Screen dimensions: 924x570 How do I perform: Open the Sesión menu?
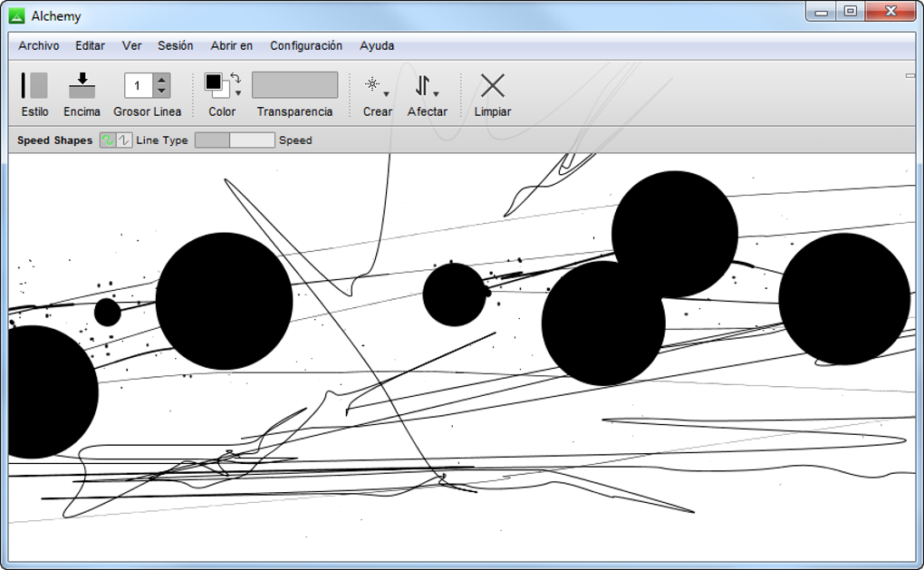(x=175, y=46)
